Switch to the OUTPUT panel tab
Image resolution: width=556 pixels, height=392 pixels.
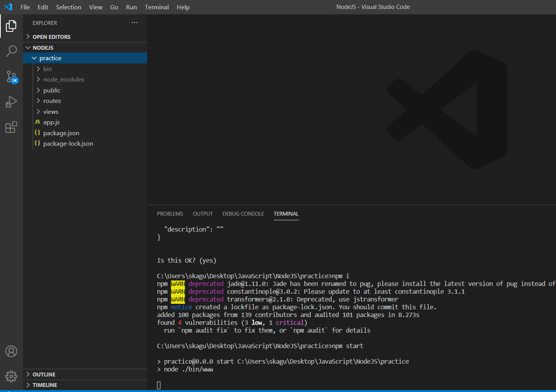203,214
